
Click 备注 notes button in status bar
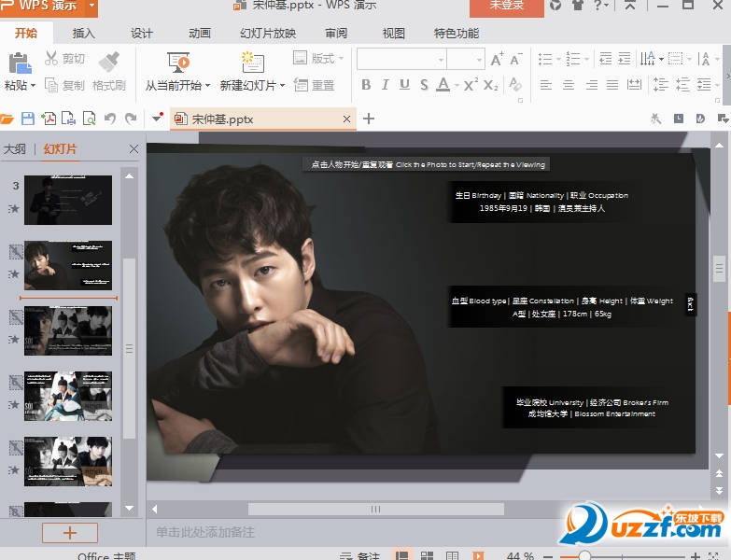(x=360, y=555)
